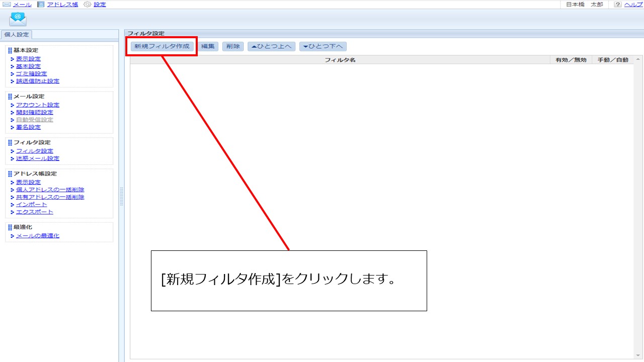
Task: Open the 設定 link in top bar
Action: click(100, 5)
